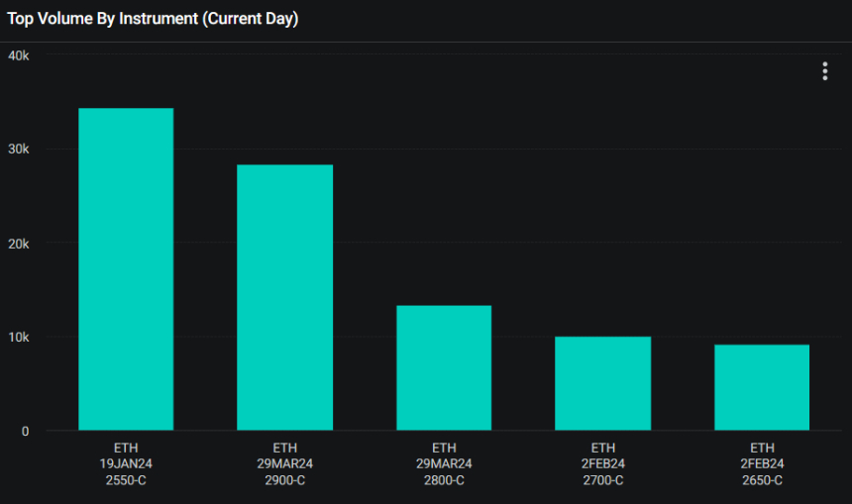Viewport: 852px width, 504px height.
Task: Select the 29MAR24 date above 2900-C
Action: click(x=284, y=464)
